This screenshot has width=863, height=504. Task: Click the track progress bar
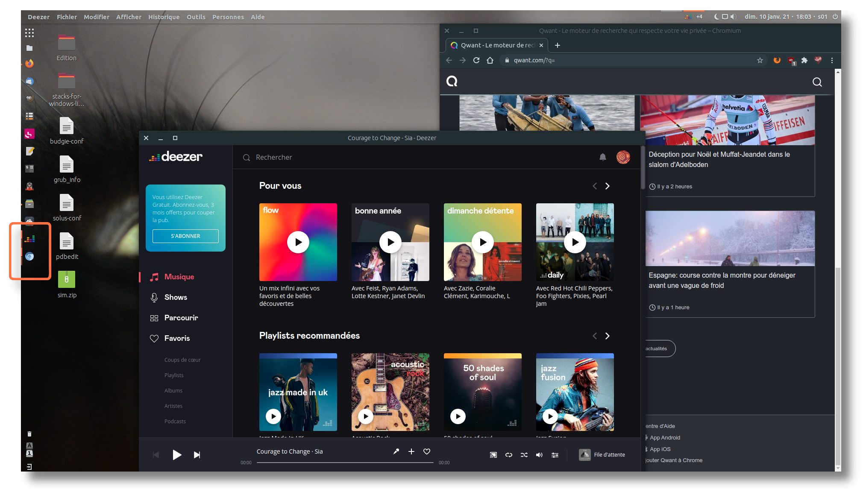tap(345, 462)
